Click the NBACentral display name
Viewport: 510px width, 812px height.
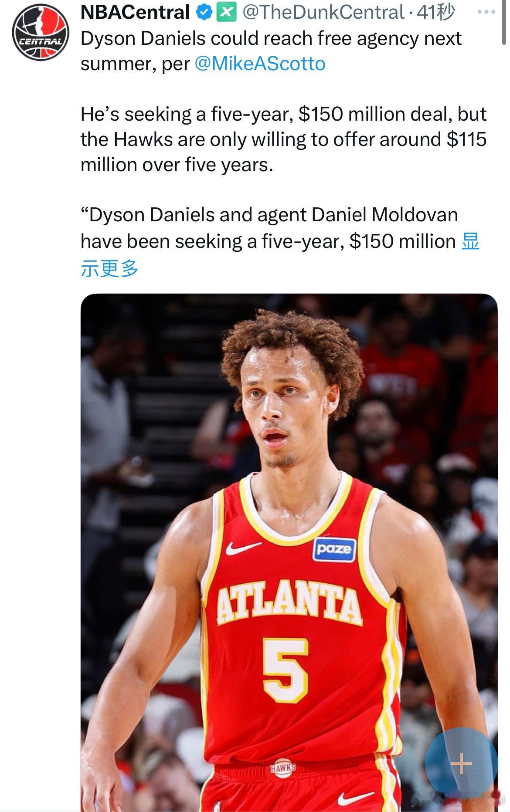[135, 12]
